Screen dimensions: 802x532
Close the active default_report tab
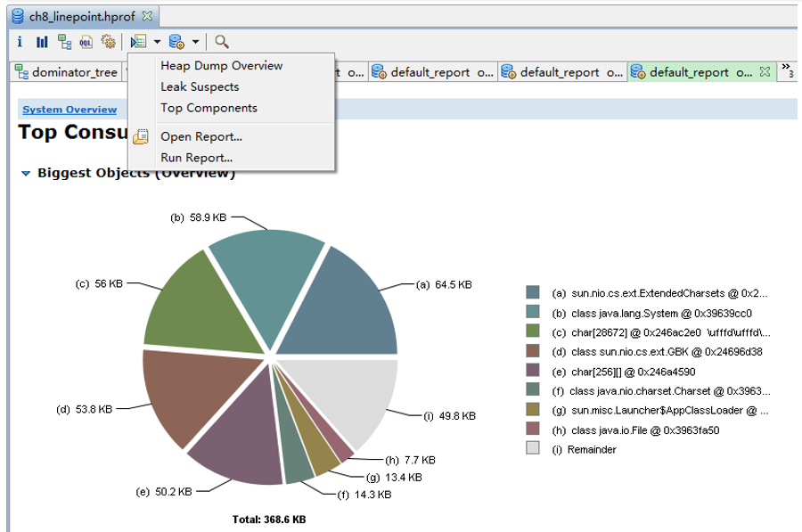[764, 71]
